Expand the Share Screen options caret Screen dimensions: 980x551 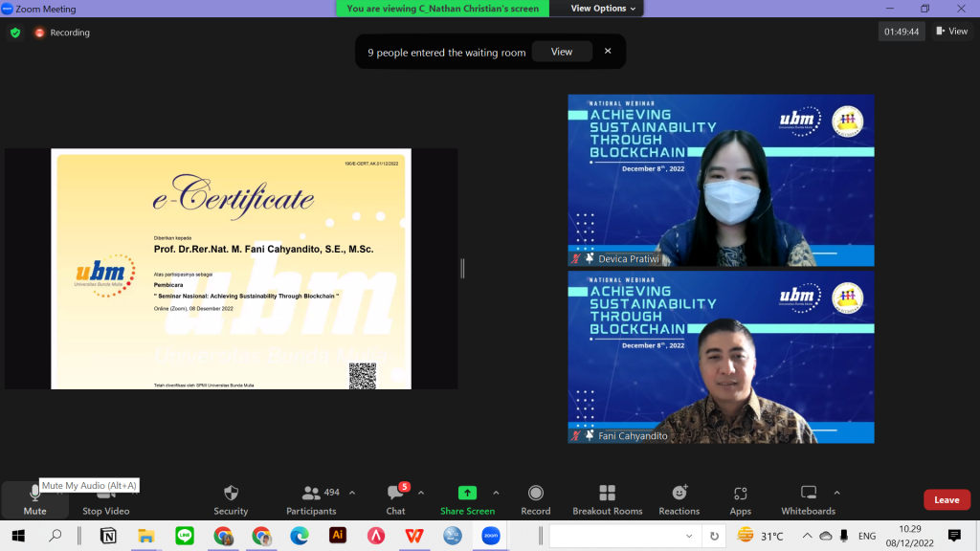click(x=496, y=493)
